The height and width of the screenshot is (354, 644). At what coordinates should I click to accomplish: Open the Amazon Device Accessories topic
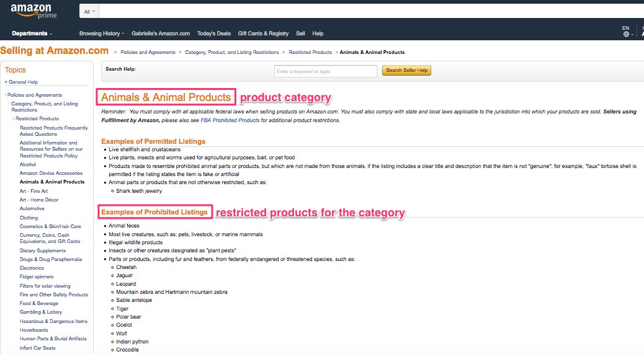(51, 173)
